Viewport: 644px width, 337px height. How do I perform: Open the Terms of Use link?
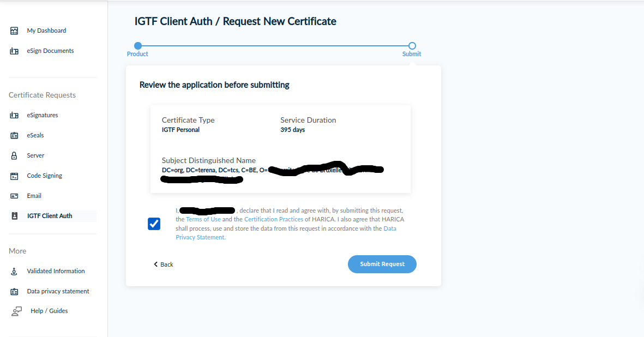pyautogui.click(x=203, y=219)
